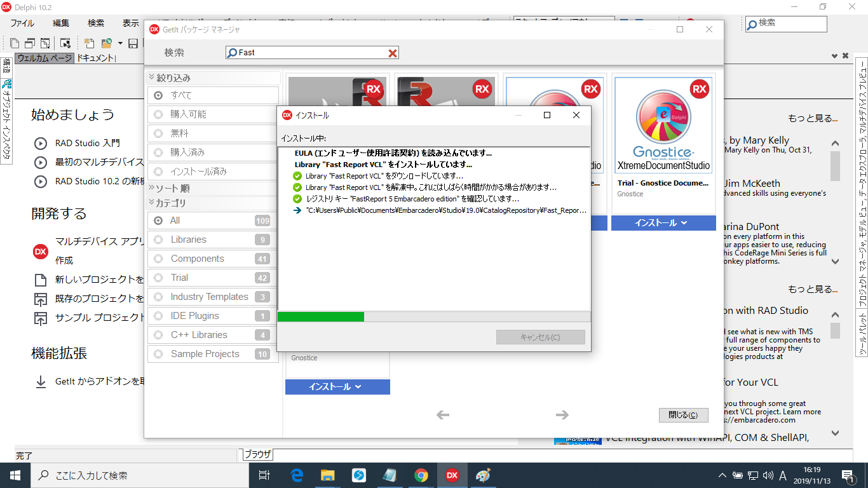Open Task View on the taskbar
Viewport: 868px width, 488px height.
click(264, 475)
